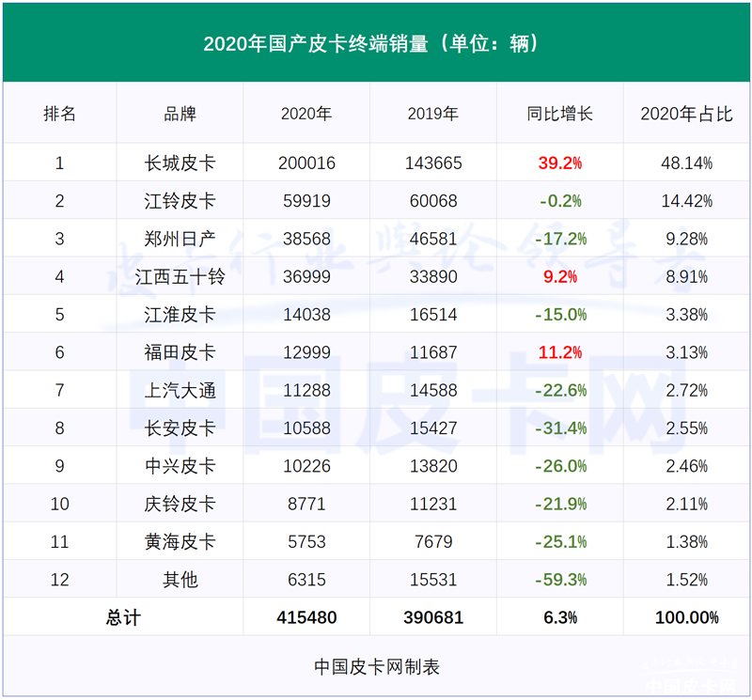Select growth value -22.6%
752x700 pixels.
tap(560, 390)
